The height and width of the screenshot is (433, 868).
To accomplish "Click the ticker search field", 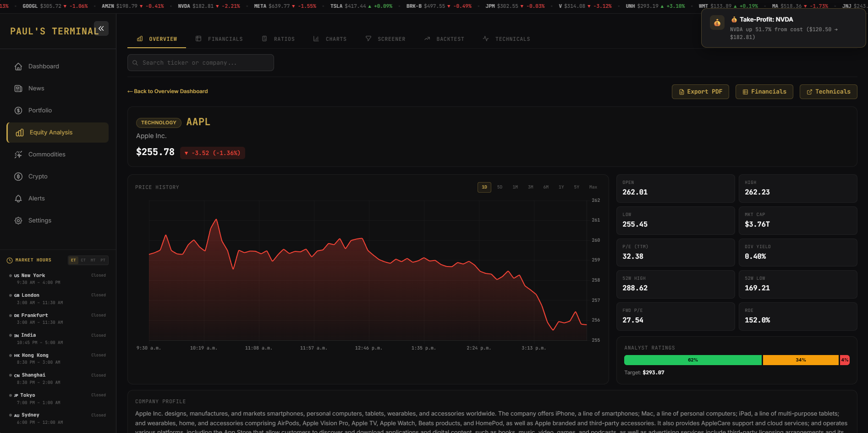I will pos(200,62).
